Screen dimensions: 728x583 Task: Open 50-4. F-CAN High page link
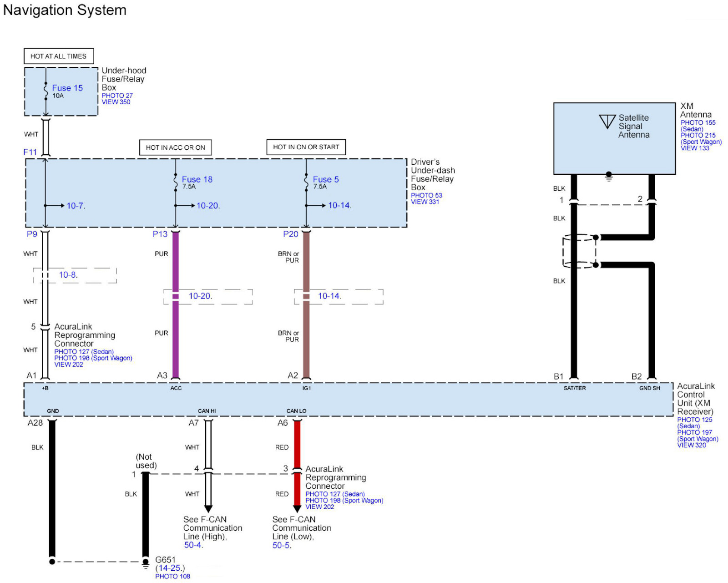coord(193,545)
